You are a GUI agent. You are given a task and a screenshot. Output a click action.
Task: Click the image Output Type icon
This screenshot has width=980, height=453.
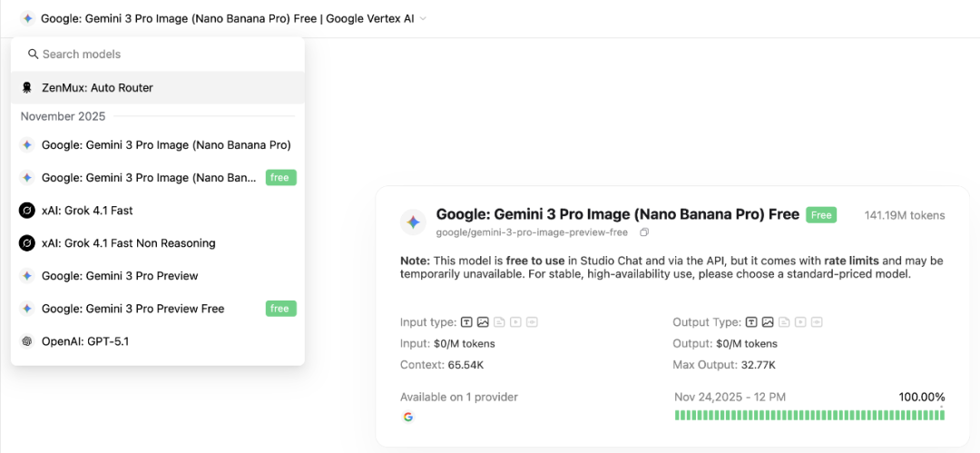[768, 322]
